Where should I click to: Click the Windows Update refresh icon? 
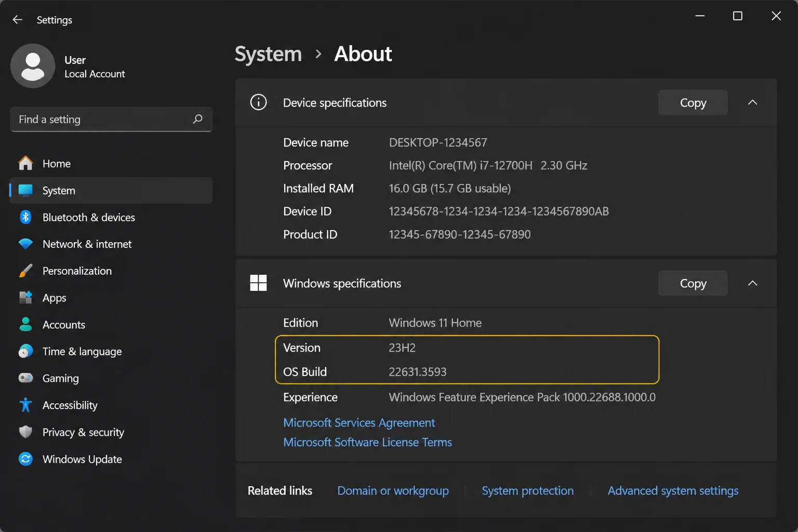25,459
